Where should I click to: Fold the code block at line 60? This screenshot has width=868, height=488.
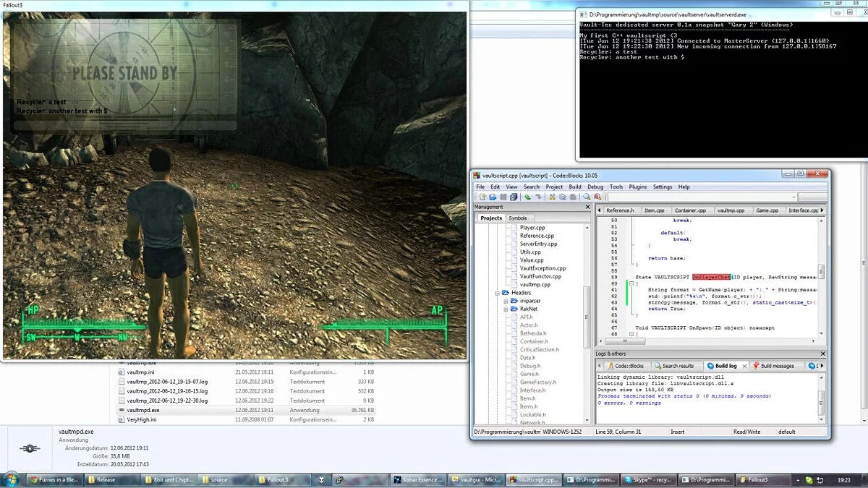click(x=631, y=283)
